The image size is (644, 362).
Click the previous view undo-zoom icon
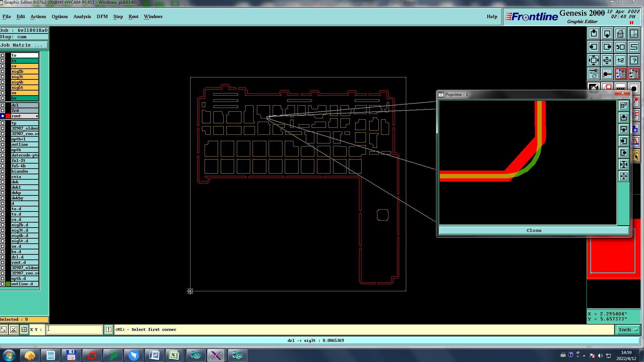620,47
